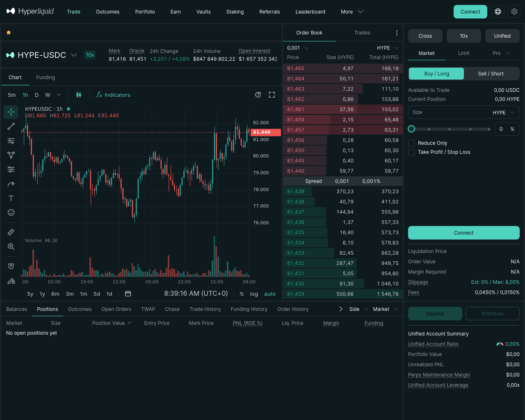The height and width of the screenshot is (420, 525).
Task: Open the Cross margin mode button
Action: click(x=425, y=36)
